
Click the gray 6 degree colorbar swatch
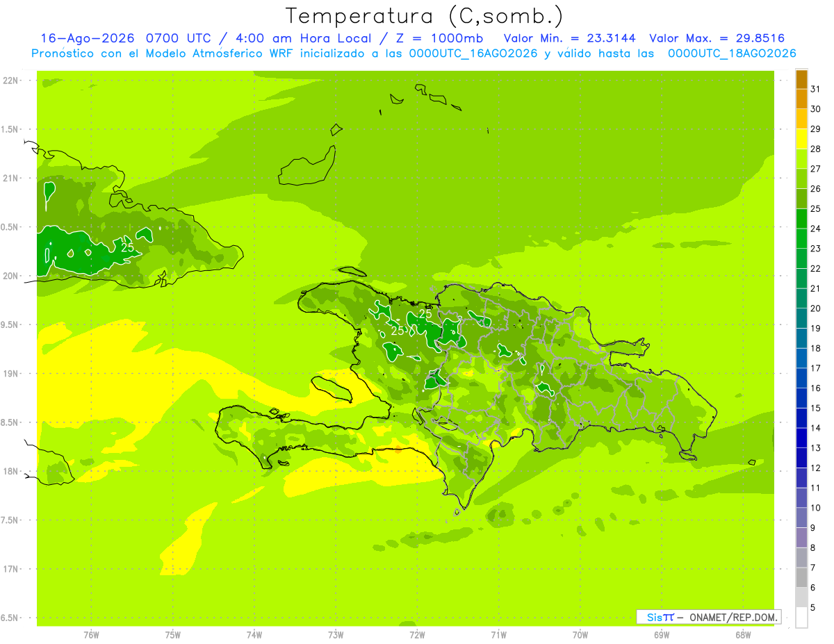coord(801,578)
